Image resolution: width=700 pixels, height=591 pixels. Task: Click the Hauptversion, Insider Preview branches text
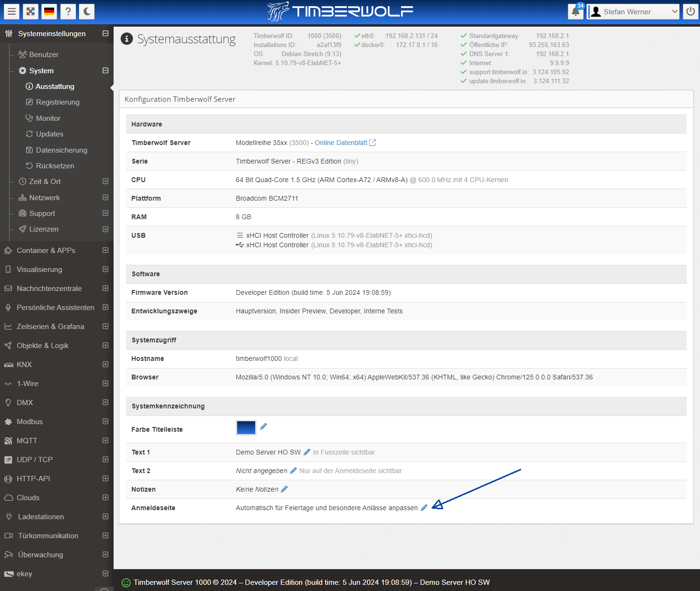(x=319, y=311)
